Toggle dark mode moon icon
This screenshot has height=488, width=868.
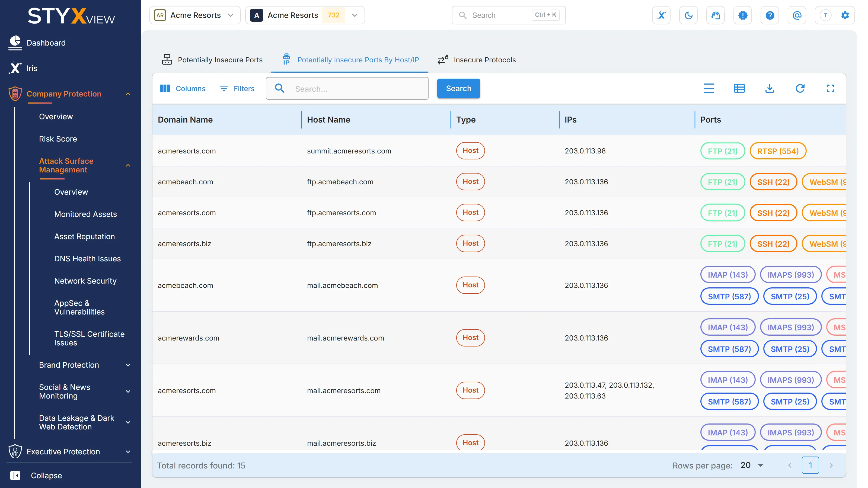tap(688, 15)
